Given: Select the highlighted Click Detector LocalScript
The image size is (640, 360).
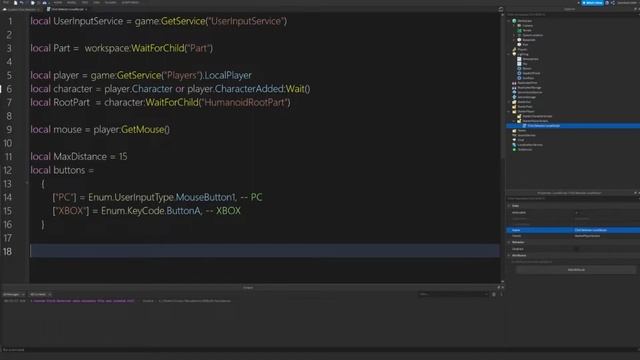Looking at the screenshot, I should [573, 126].
